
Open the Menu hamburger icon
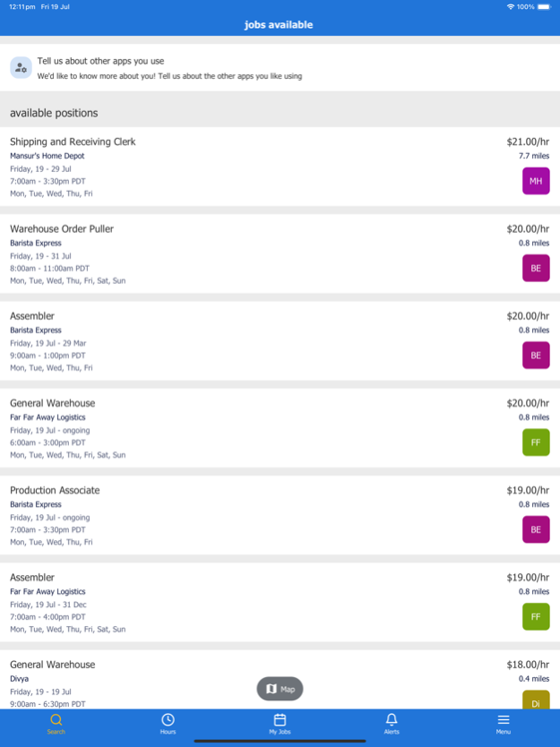pos(504,720)
